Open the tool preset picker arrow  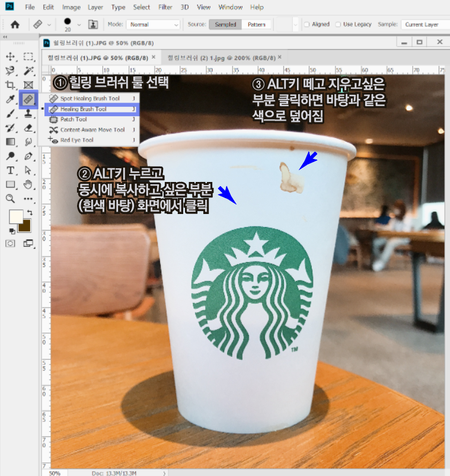tap(49, 24)
